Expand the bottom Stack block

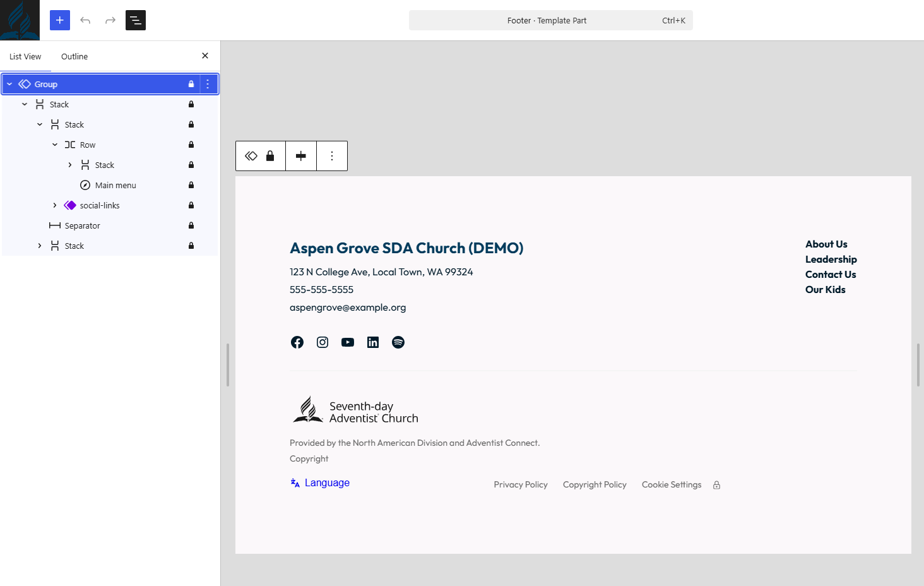coord(40,246)
